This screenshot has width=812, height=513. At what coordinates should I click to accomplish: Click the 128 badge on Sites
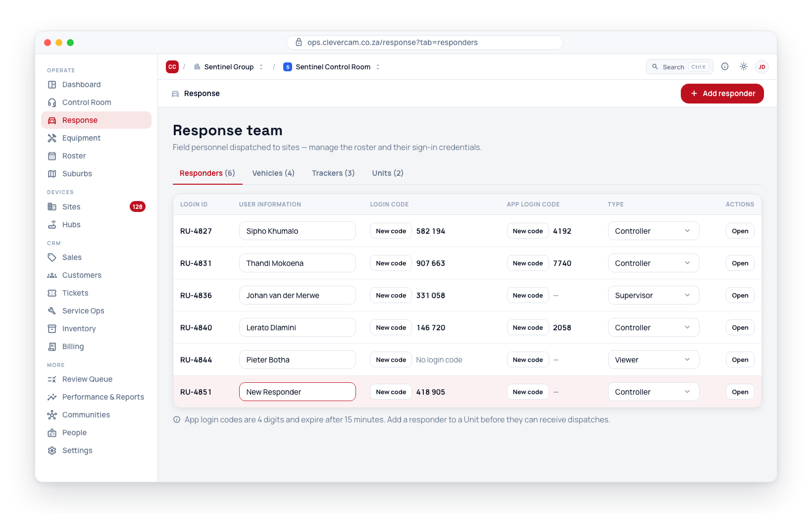tap(138, 207)
